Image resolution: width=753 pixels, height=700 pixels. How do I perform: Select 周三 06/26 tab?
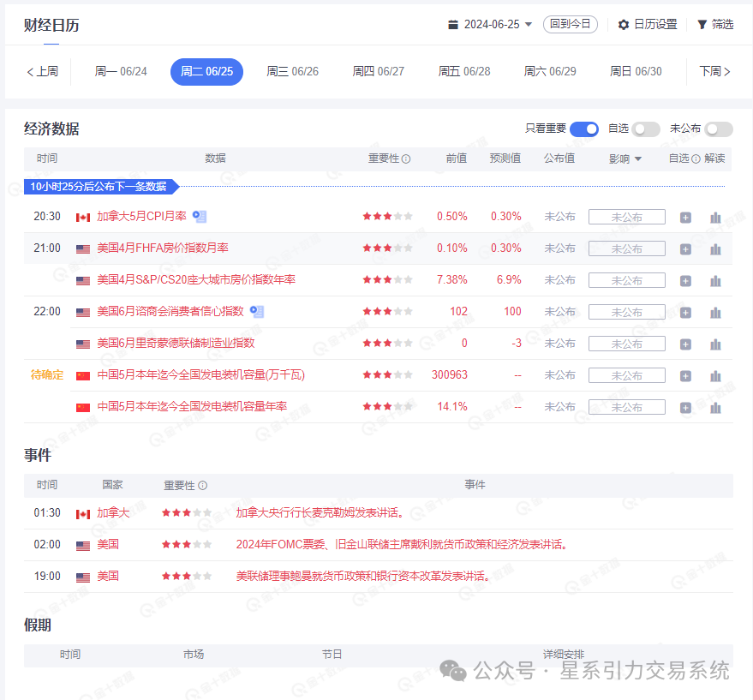(x=292, y=72)
